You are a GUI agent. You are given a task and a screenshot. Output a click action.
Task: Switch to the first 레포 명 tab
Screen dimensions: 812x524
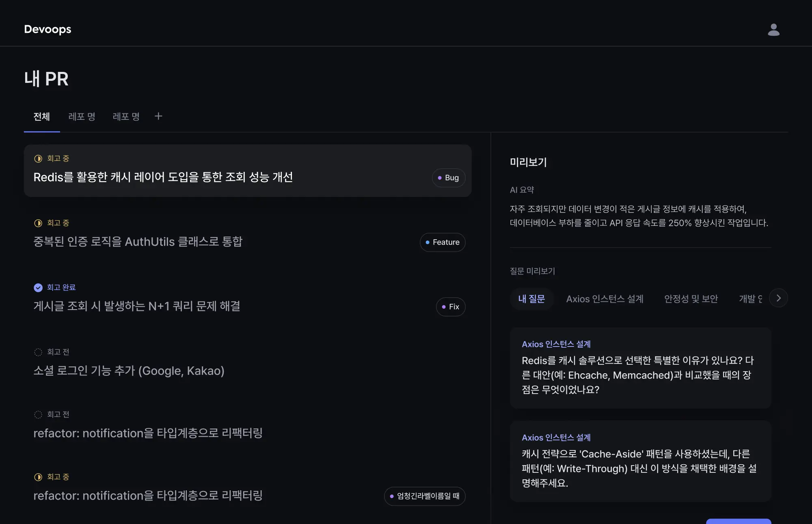point(82,117)
